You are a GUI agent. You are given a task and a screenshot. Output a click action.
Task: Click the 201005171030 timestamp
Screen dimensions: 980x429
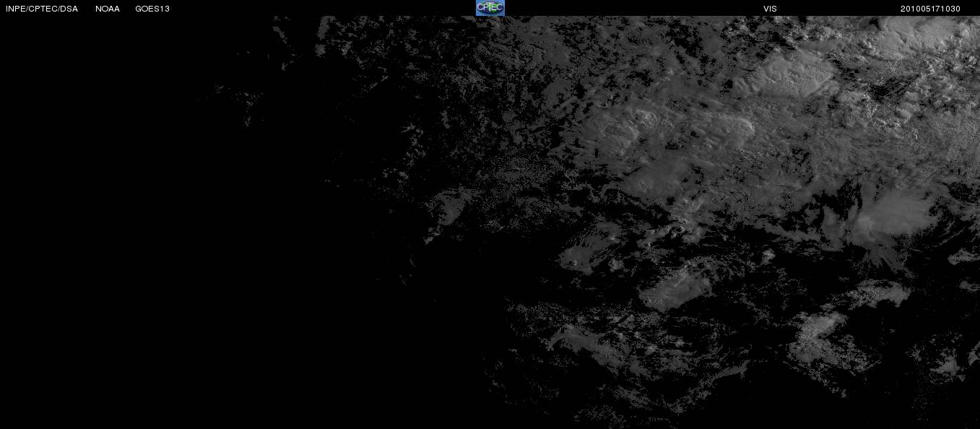[930, 9]
